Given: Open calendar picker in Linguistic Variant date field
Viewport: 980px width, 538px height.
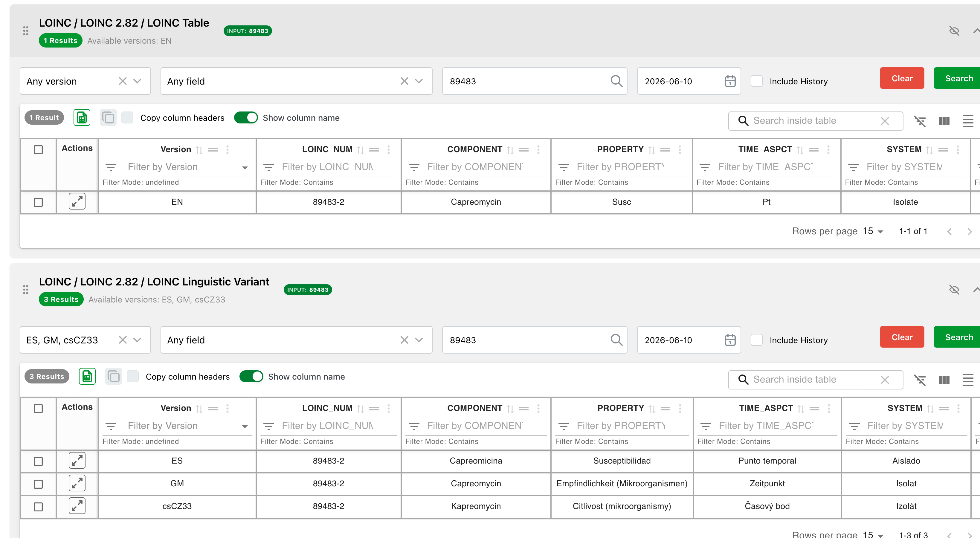Looking at the screenshot, I should click(730, 340).
